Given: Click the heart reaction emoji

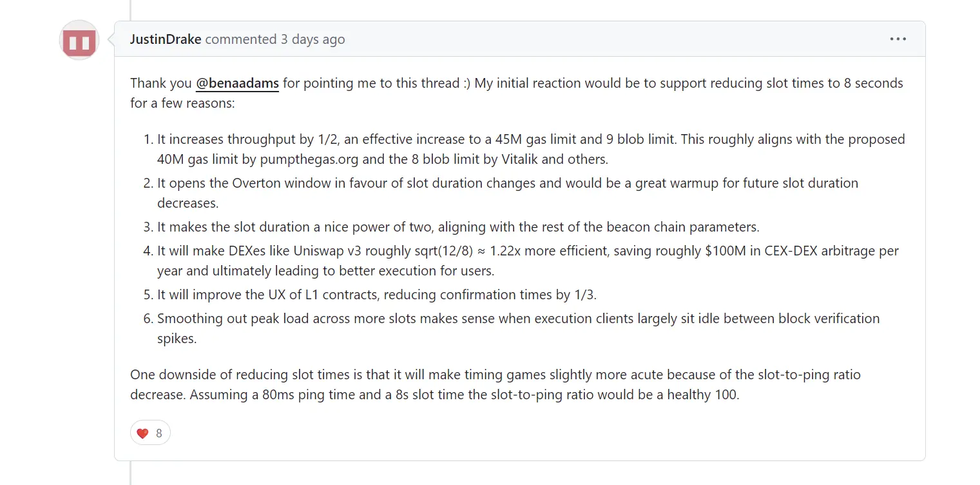Looking at the screenshot, I should (x=142, y=433).
